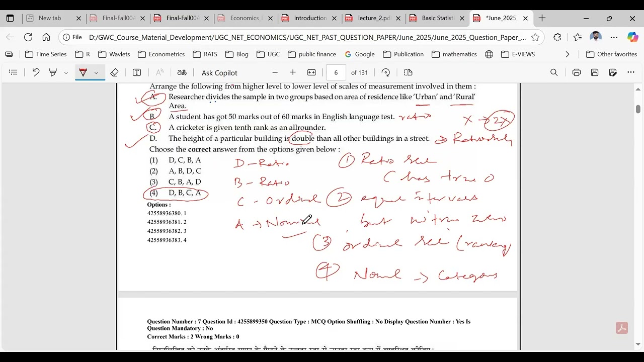Select the Highlight tool
The image size is (644, 362).
point(53,72)
